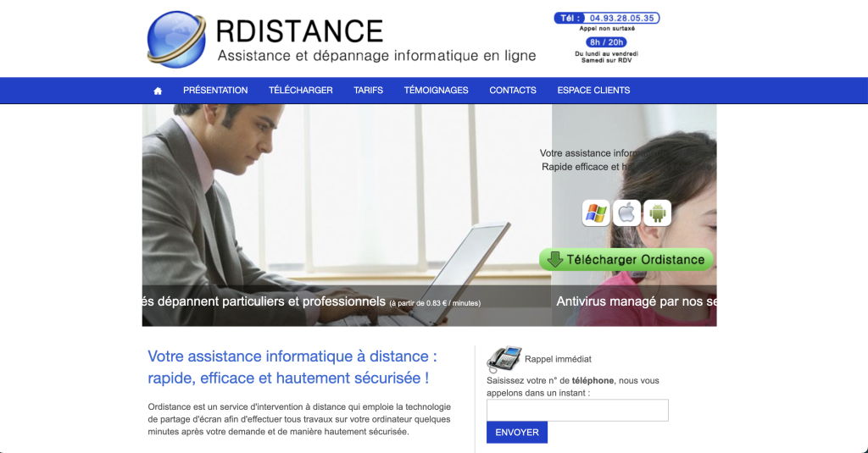Go to the TARIFS page
Screen dimensions: 868x453
point(368,90)
